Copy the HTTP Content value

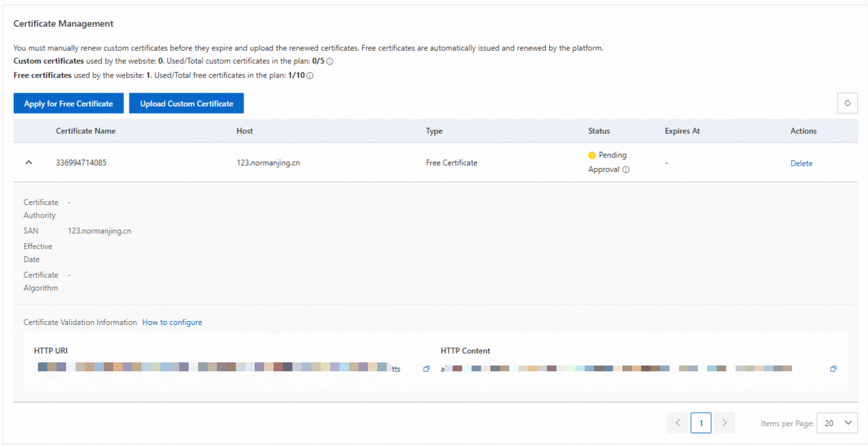coord(833,369)
